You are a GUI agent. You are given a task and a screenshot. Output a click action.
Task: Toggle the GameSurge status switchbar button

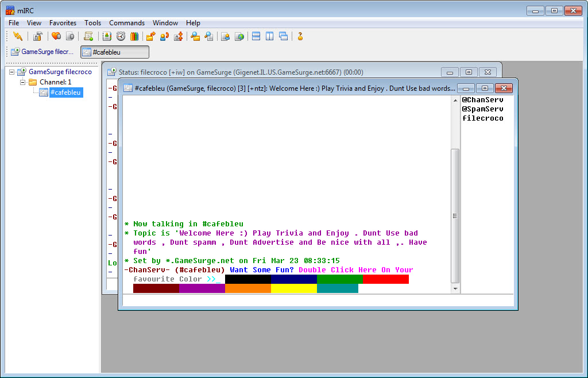pyautogui.click(x=42, y=52)
